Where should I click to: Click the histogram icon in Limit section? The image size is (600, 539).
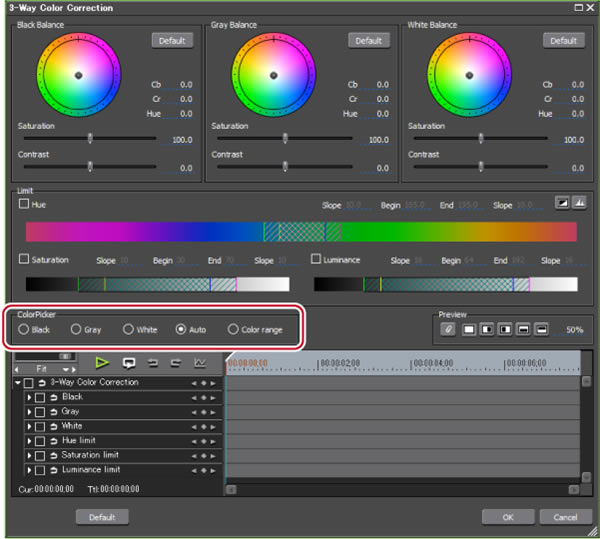(x=578, y=202)
